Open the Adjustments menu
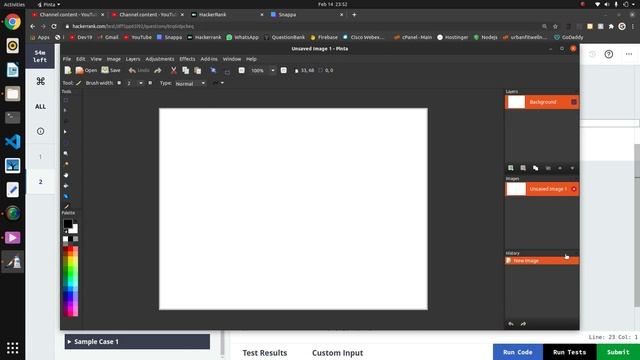640x360 pixels. coord(160,59)
